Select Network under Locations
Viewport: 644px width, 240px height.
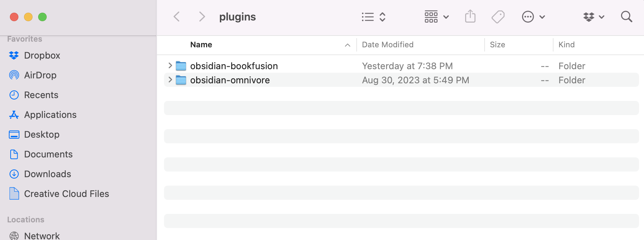point(41,235)
